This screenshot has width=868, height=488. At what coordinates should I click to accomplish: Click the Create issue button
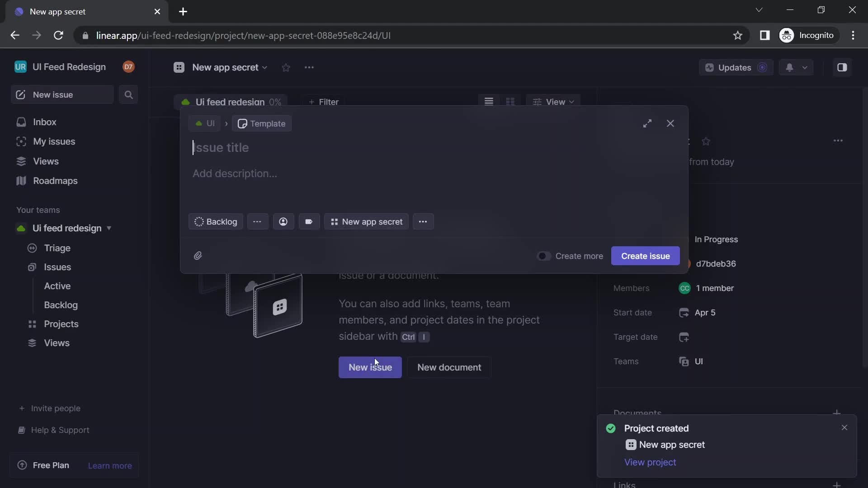(x=646, y=256)
